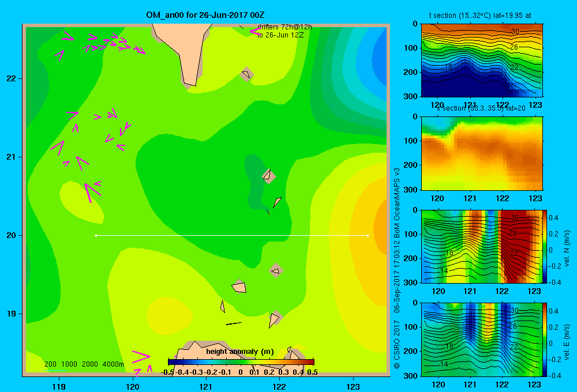The height and width of the screenshot is (392, 577).
Task: Click the '-0.3' tick on height anomaly colorbar
Action: [x=197, y=372]
